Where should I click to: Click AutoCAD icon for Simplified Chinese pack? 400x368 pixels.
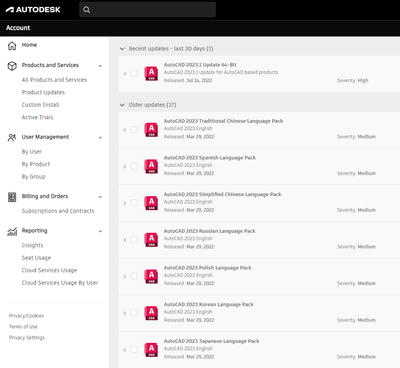151,203
